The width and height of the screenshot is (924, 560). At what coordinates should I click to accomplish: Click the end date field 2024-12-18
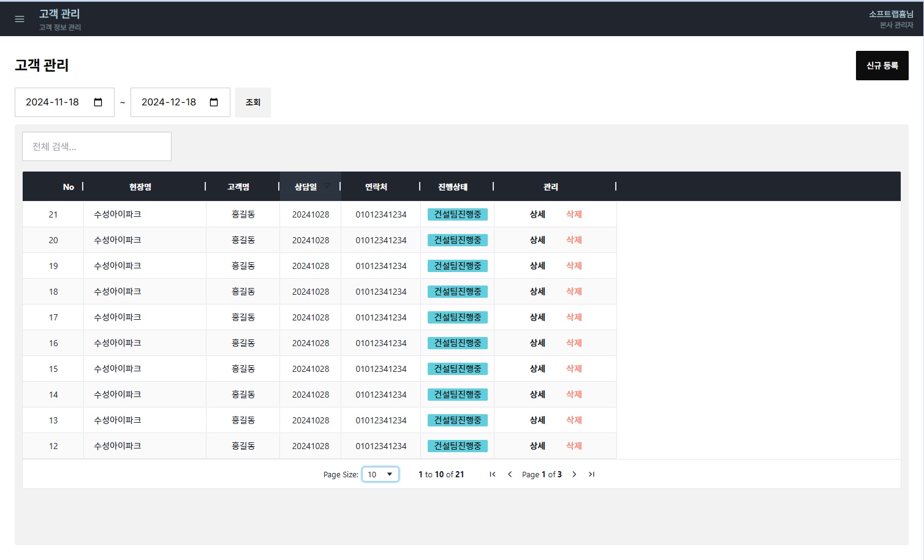180,102
